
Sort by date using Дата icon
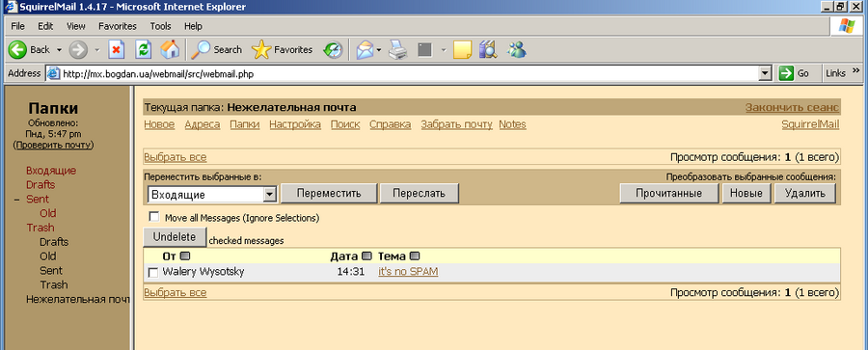point(366,256)
